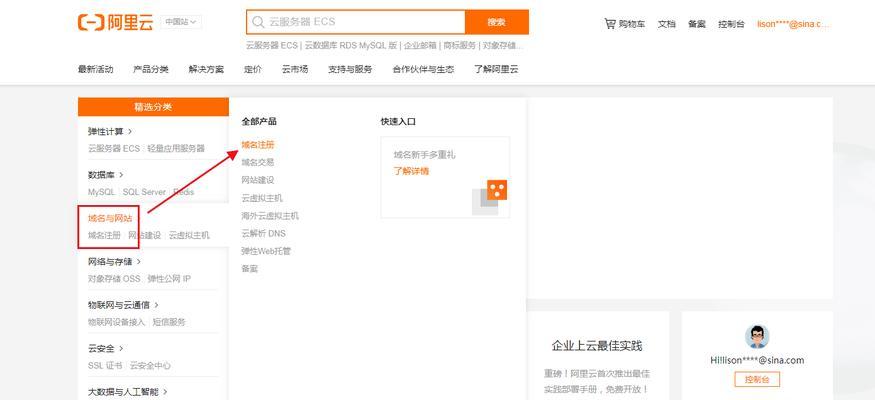Select the 商标服务 search suggestion
875x400 pixels.
(460, 45)
